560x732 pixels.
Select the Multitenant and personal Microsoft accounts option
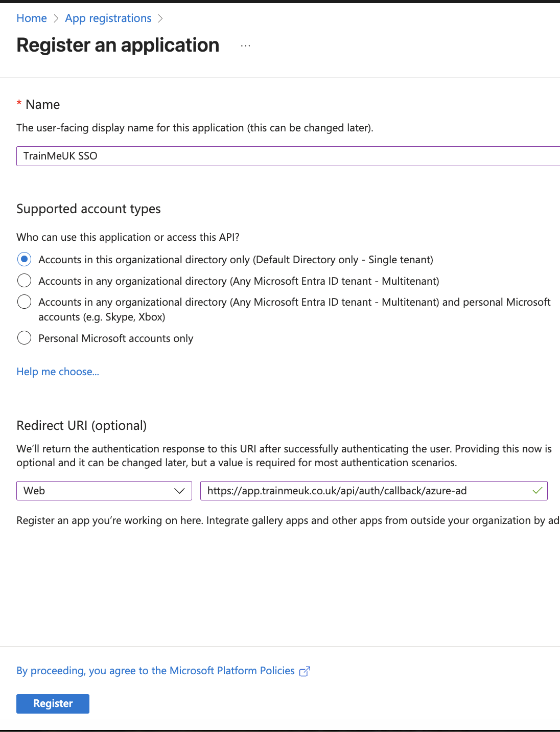coord(24,302)
